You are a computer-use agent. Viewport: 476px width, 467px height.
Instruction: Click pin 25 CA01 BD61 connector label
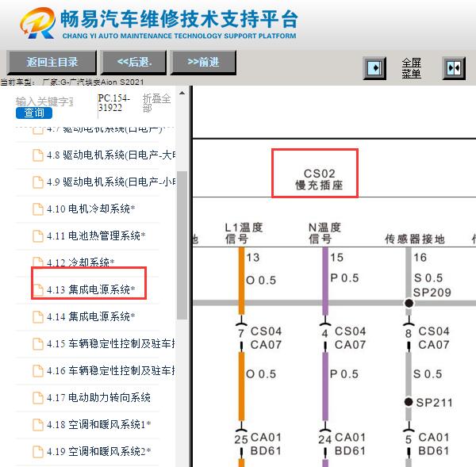coord(258,444)
